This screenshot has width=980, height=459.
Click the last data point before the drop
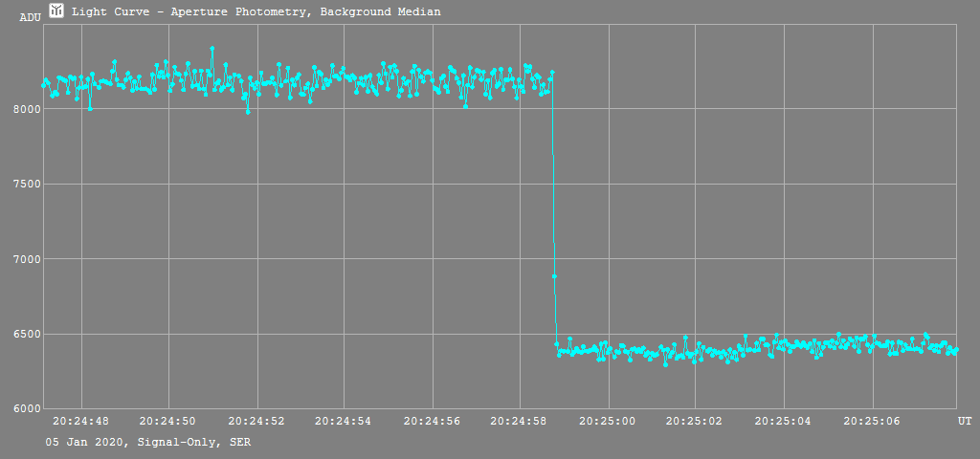[x=552, y=73]
